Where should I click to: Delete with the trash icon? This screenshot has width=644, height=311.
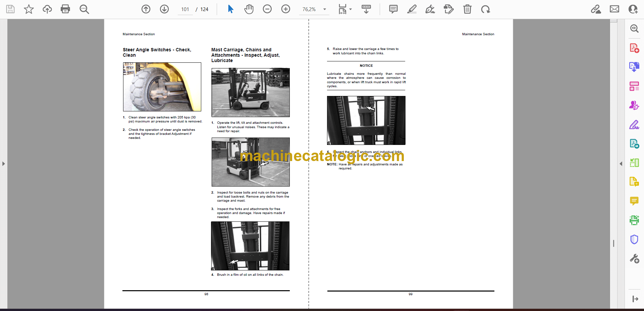click(x=467, y=9)
